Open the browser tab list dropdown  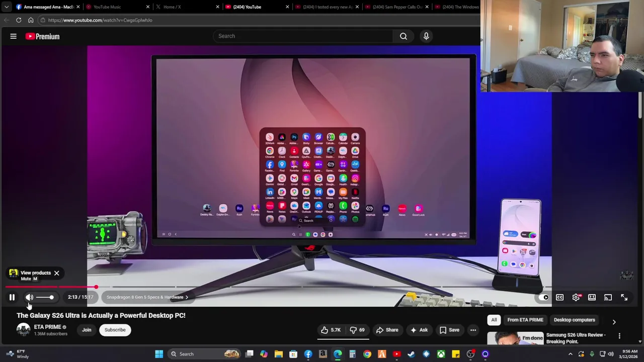tap(6, 7)
